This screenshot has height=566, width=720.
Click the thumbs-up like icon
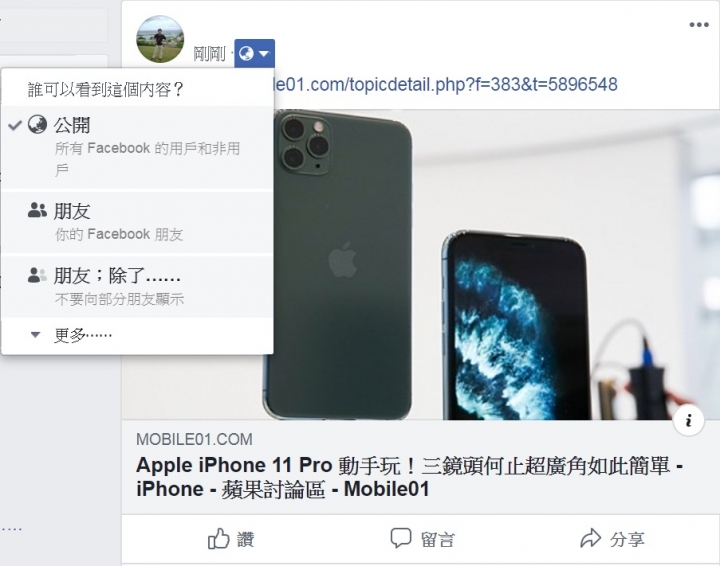(x=219, y=538)
